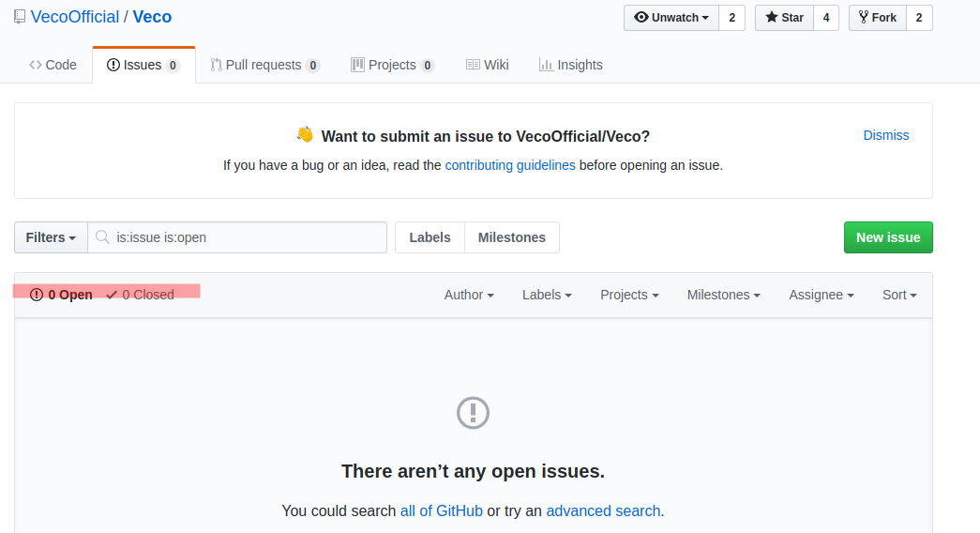Click the star icon on the Star button
Image resolution: width=980 pixels, height=533 pixels.
pyautogui.click(x=772, y=17)
